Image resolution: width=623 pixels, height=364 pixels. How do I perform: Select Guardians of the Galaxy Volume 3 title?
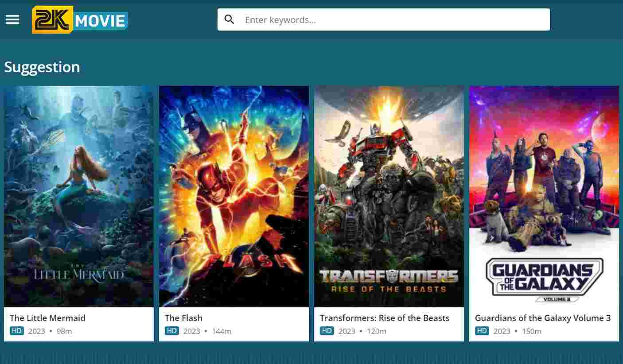(543, 318)
